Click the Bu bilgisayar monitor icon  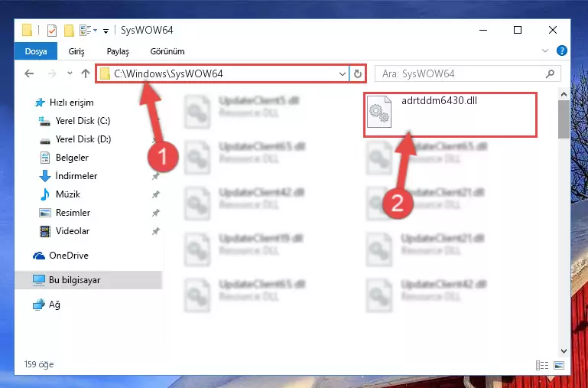[39, 280]
